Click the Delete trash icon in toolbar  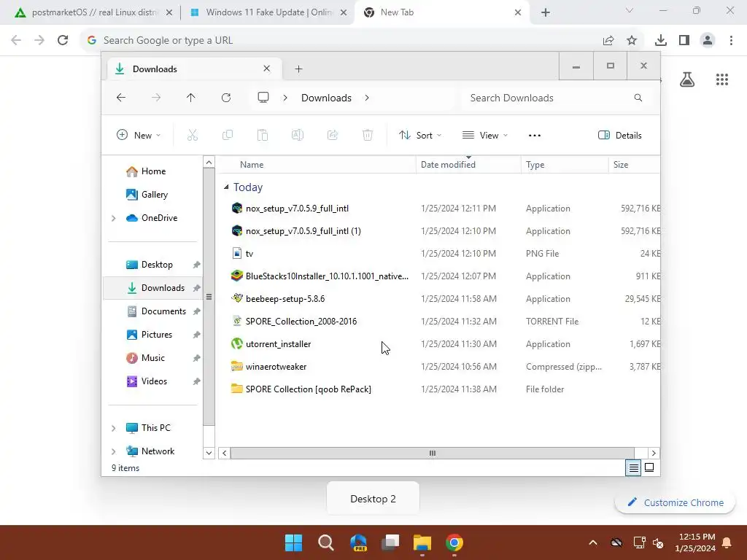[x=368, y=135]
